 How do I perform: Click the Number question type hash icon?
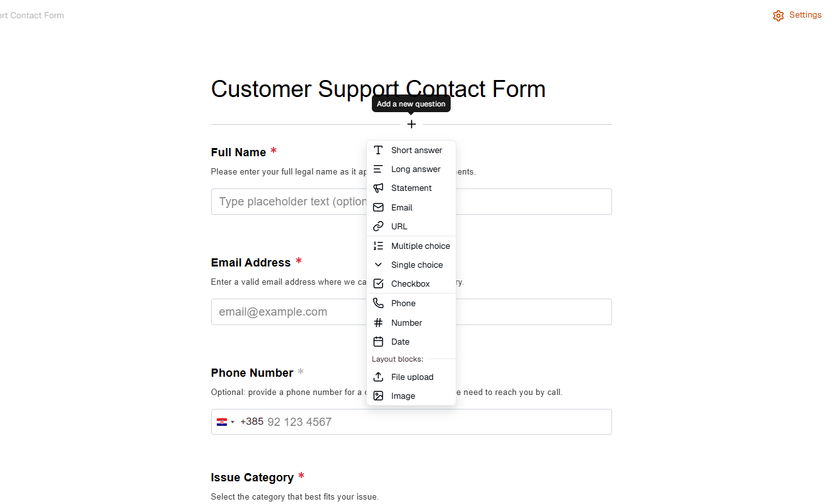(x=378, y=322)
